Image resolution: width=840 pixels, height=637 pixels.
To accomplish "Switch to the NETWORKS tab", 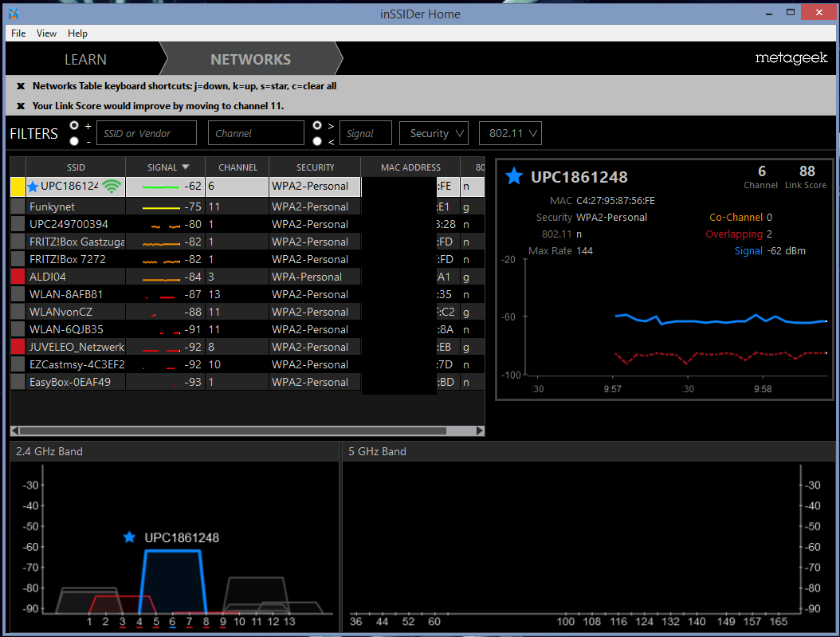I will (x=251, y=60).
